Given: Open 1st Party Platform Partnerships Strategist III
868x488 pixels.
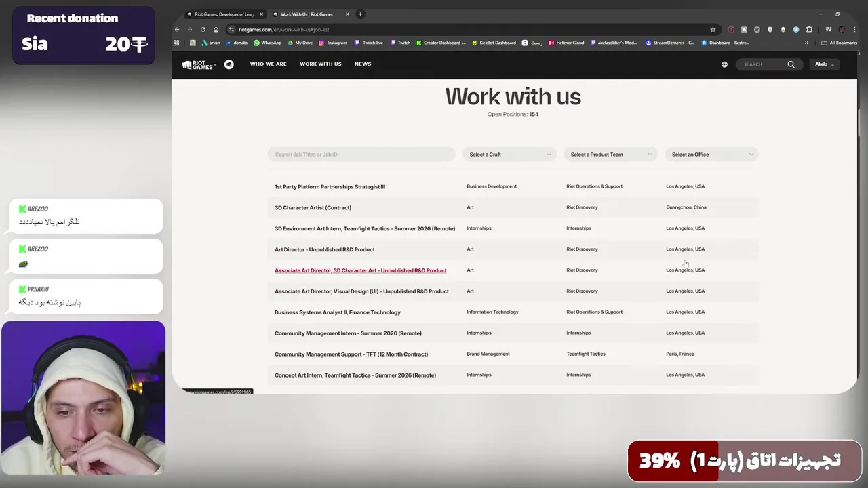Looking at the screenshot, I should pyautogui.click(x=330, y=186).
